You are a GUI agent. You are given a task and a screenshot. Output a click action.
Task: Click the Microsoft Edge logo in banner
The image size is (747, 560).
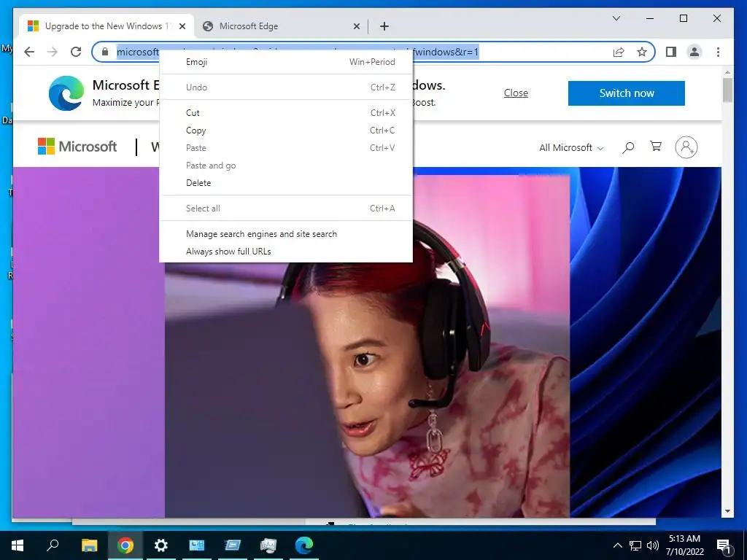pyautogui.click(x=66, y=93)
